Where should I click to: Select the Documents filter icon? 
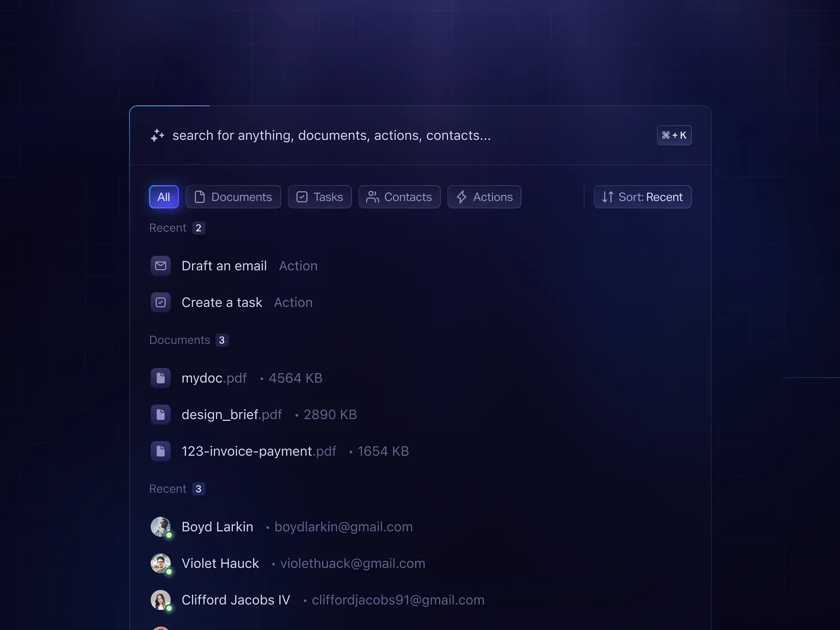point(200,197)
